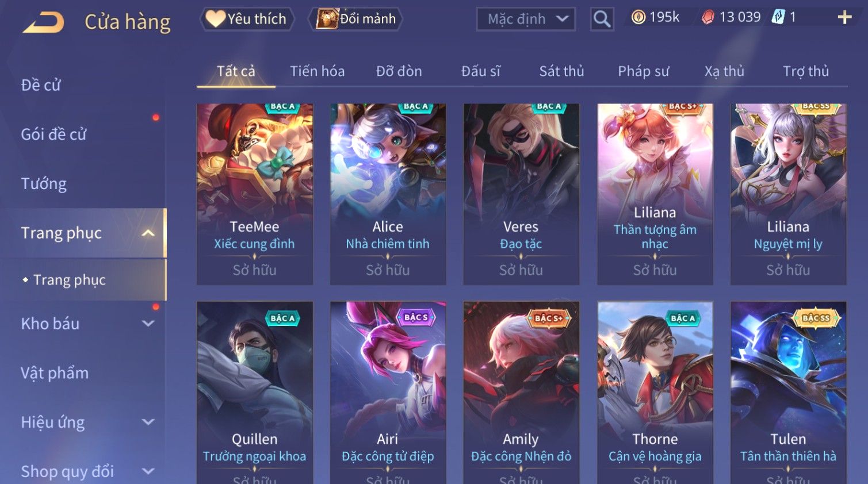Collapse the Trang phục sidebar section
Viewport: 868px width, 484px height.
[x=148, y=233]
